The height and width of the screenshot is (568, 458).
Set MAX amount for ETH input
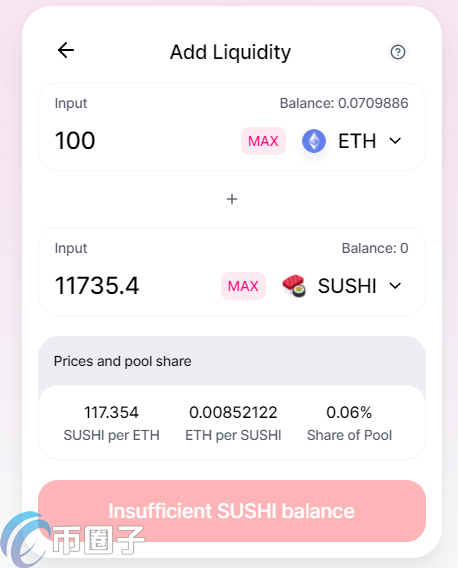click(x=263, y=141)
